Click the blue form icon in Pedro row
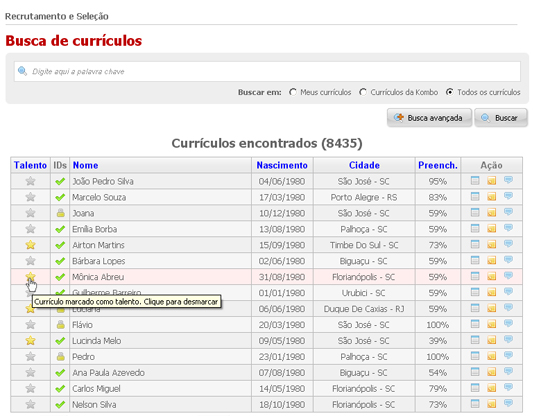Viewport: 550px width, 416px height. (x=475, y=356)
